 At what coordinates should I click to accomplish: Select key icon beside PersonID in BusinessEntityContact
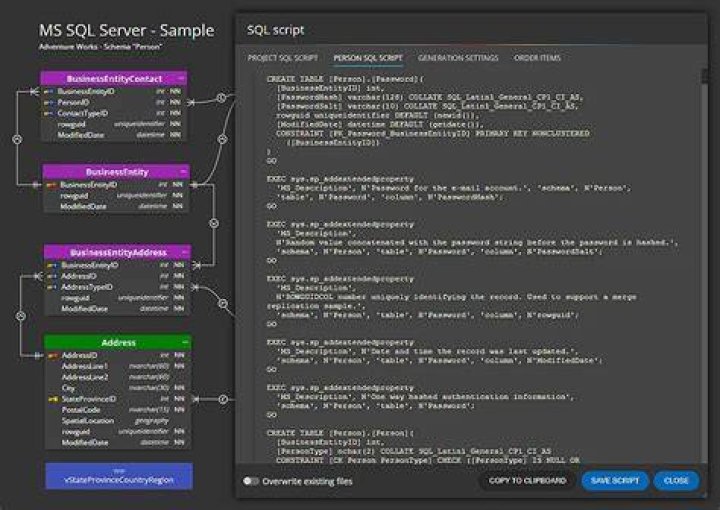coord(48,102)
